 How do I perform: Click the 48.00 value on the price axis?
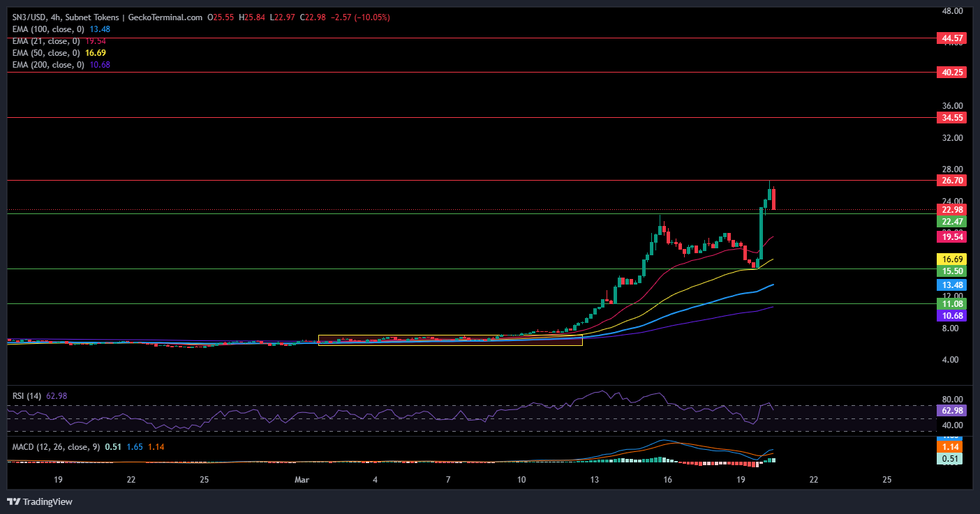pos(953,11)
